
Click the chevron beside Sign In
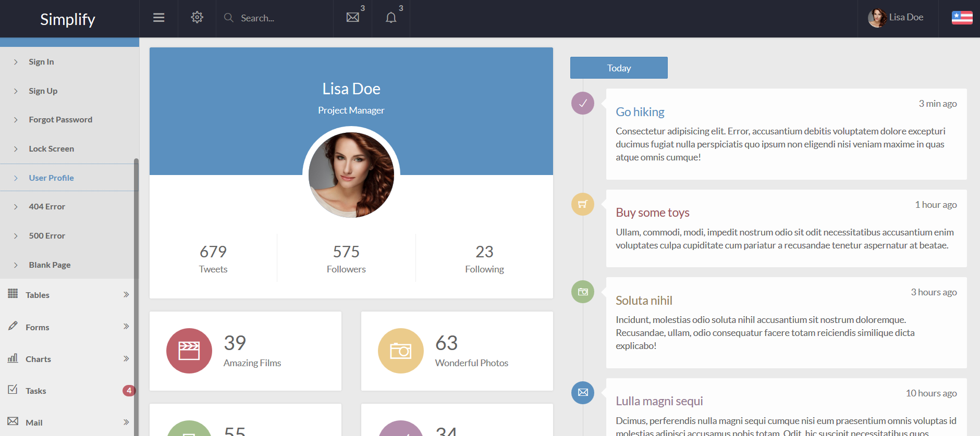tap(16, 62)
